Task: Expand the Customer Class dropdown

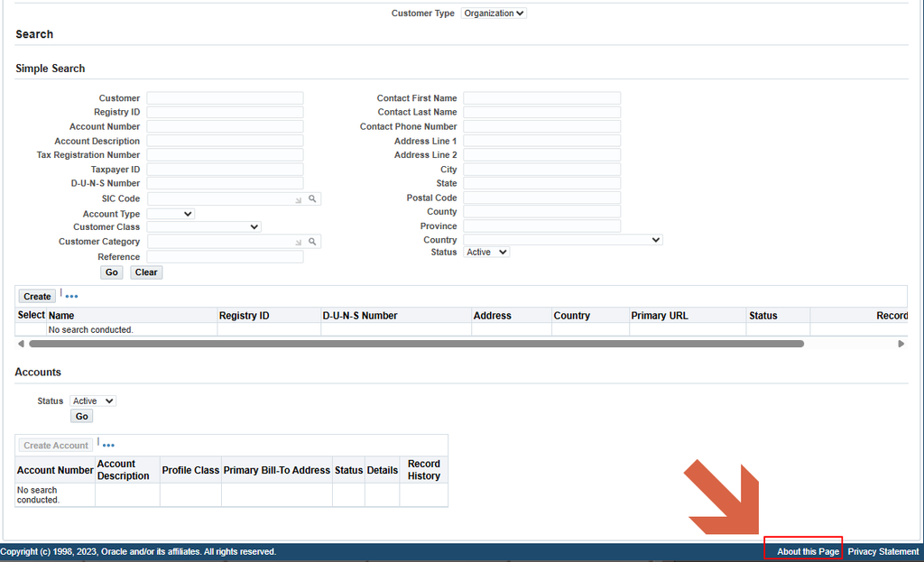Action: (204, 226)
